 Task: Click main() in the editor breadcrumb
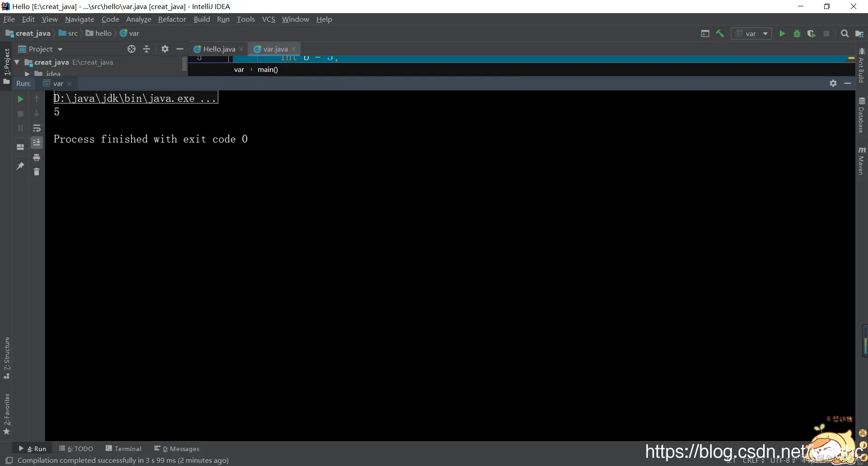pos(268,70)
